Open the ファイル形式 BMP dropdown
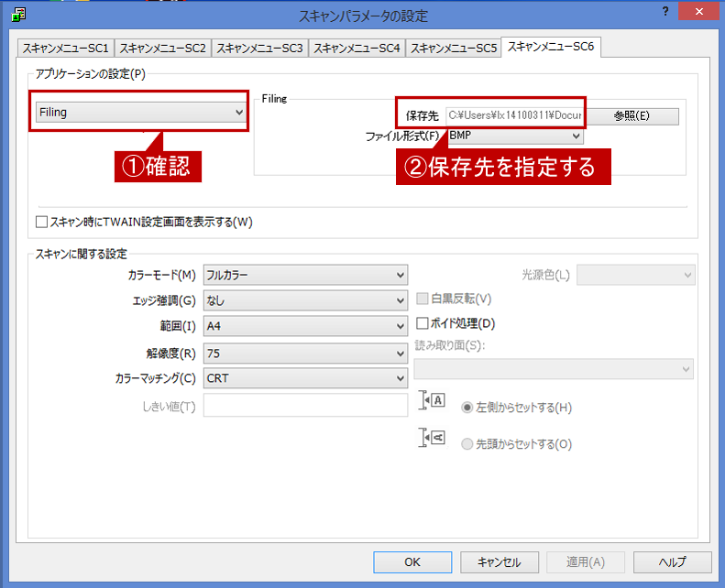 (x=515, y=136)
